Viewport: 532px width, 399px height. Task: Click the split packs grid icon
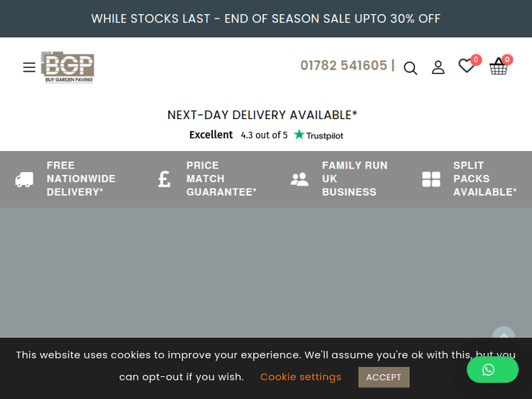pos(431,179)
